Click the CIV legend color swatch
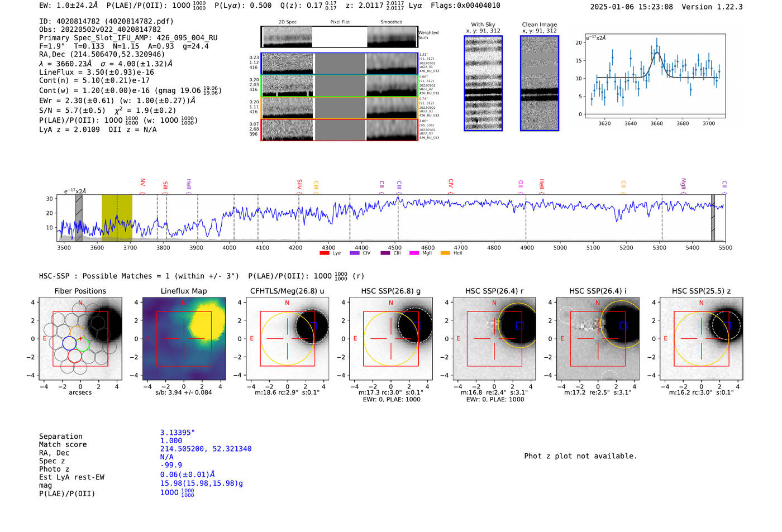 coord(354,253)
